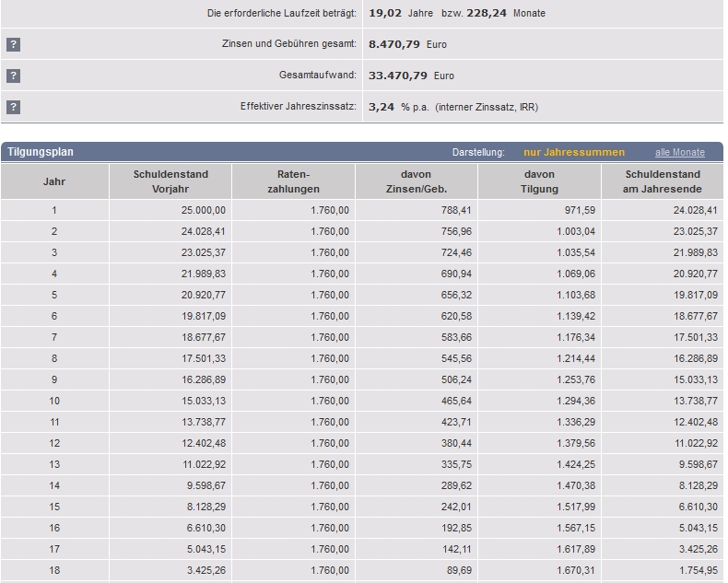Click interest value 656,32 in year 5

(x=456, y=295)
